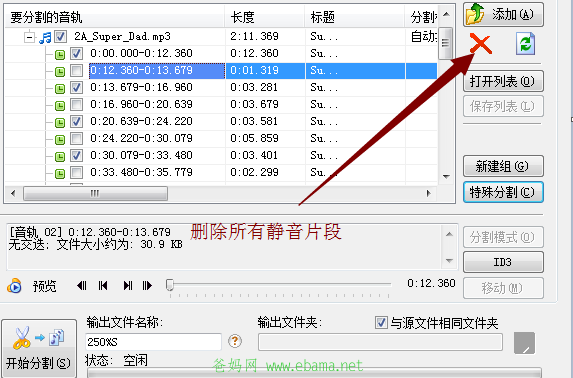Select the 0:30.079-0:33.480 track row

pos(221,155)
